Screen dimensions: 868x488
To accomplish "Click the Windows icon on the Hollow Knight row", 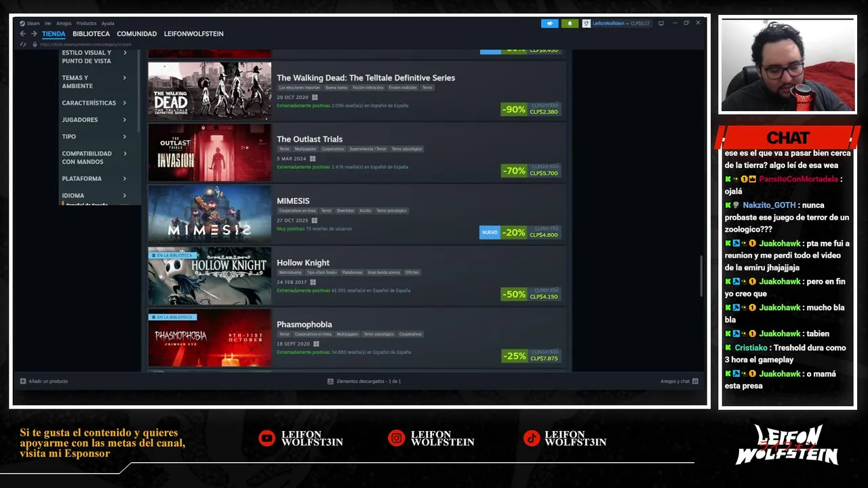I will [313, 282].
